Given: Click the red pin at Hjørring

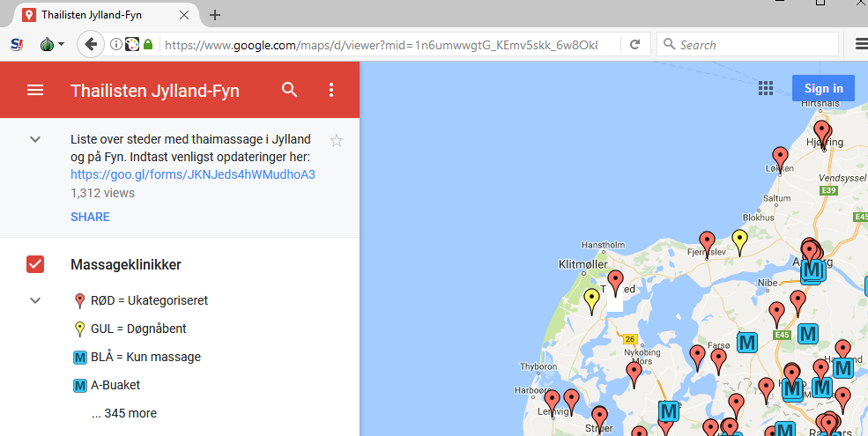Looking at the screenshot, I should click(x=822, y=132).
